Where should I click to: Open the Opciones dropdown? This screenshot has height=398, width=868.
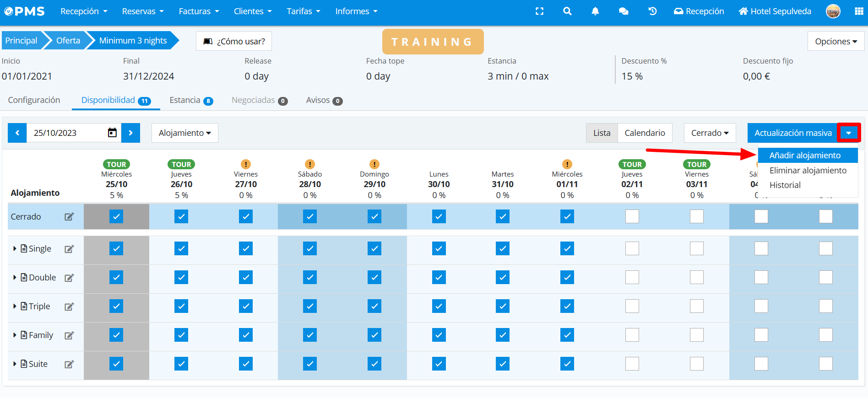point(835,41)
